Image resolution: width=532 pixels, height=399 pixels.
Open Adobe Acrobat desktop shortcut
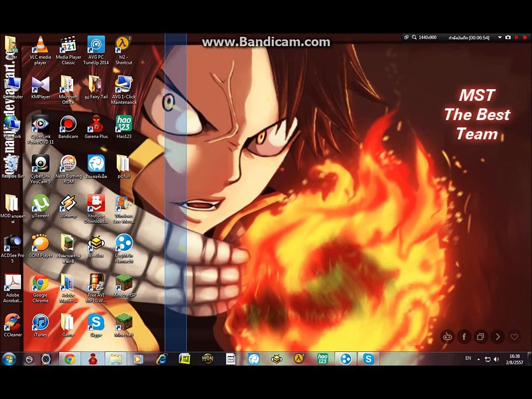coord(13,288)
